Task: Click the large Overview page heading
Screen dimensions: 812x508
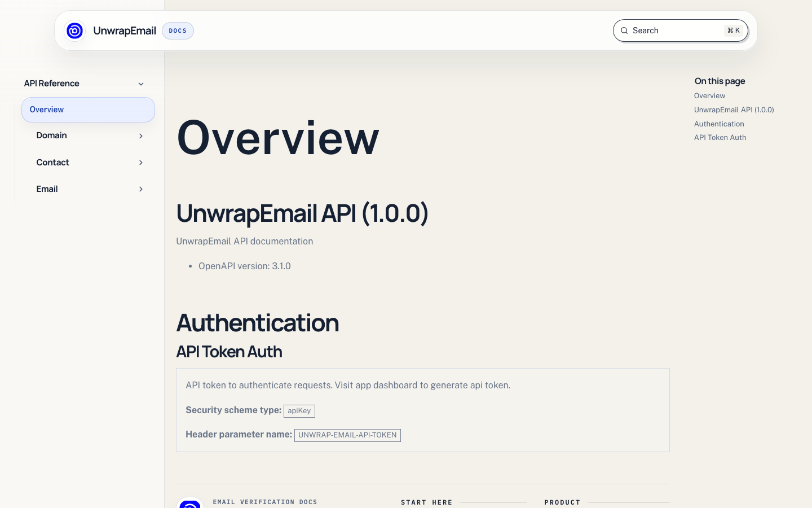Action: coord(278,138)
